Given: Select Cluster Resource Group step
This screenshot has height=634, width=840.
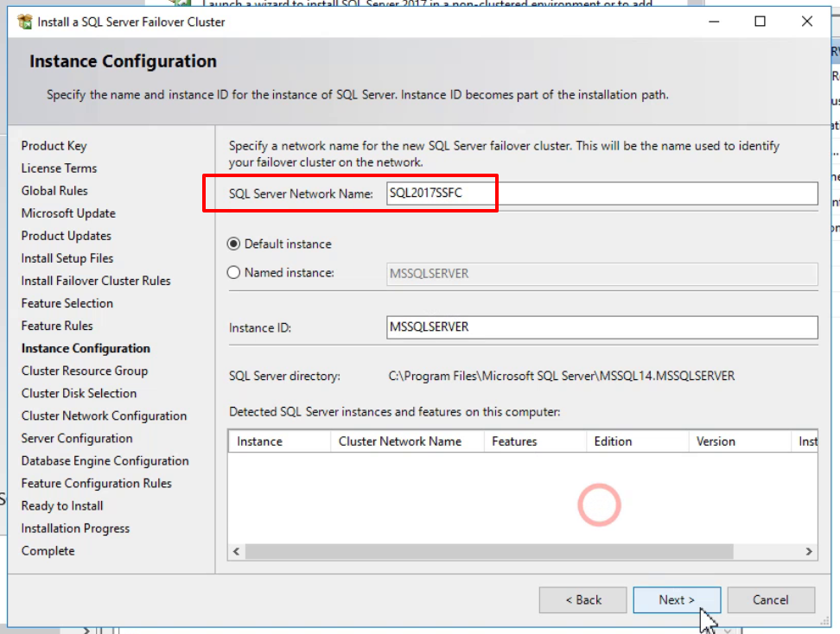Looking at the screenshot, I should click(85, 371).
